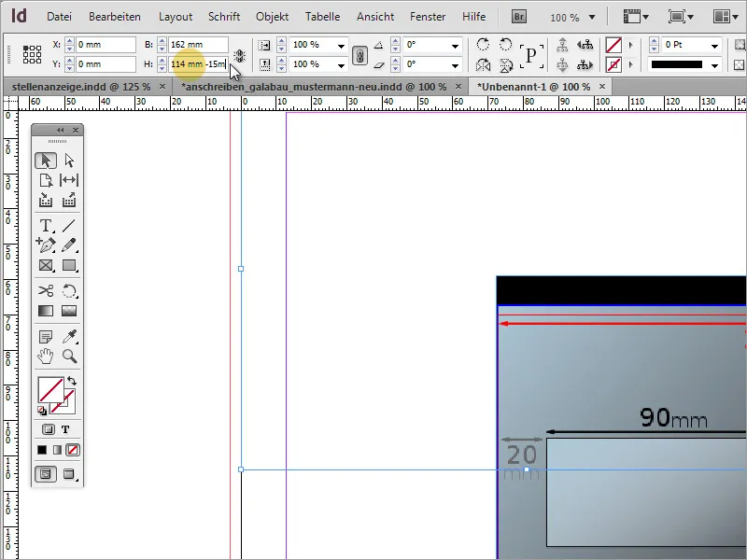Close the Unbenannt-1 document tab
The width and height of the screenshot is (747, 560).
pyautogui.click(x=602, y=86)
